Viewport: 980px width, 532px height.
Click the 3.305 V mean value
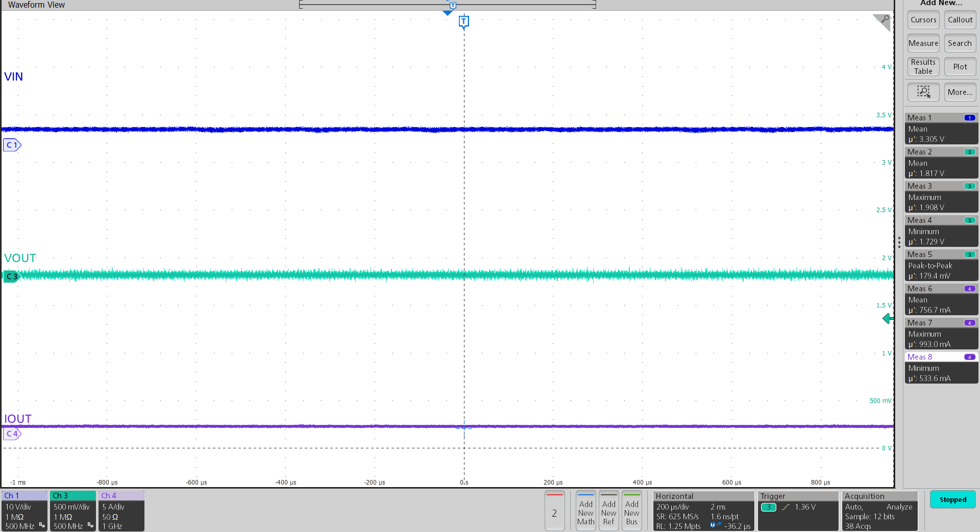coord(932,139)
